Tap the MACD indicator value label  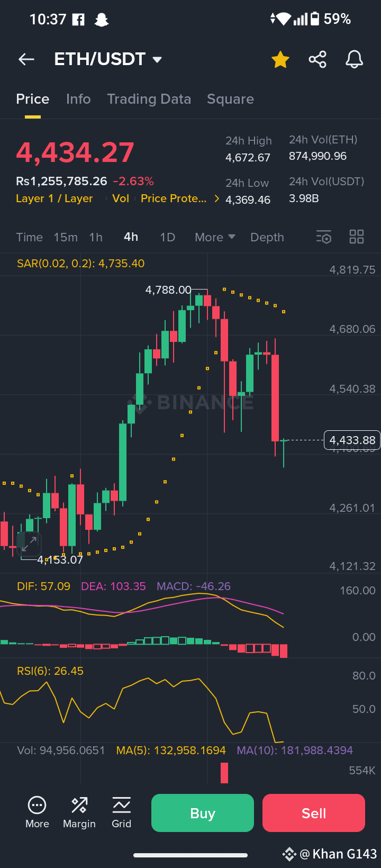194,586
